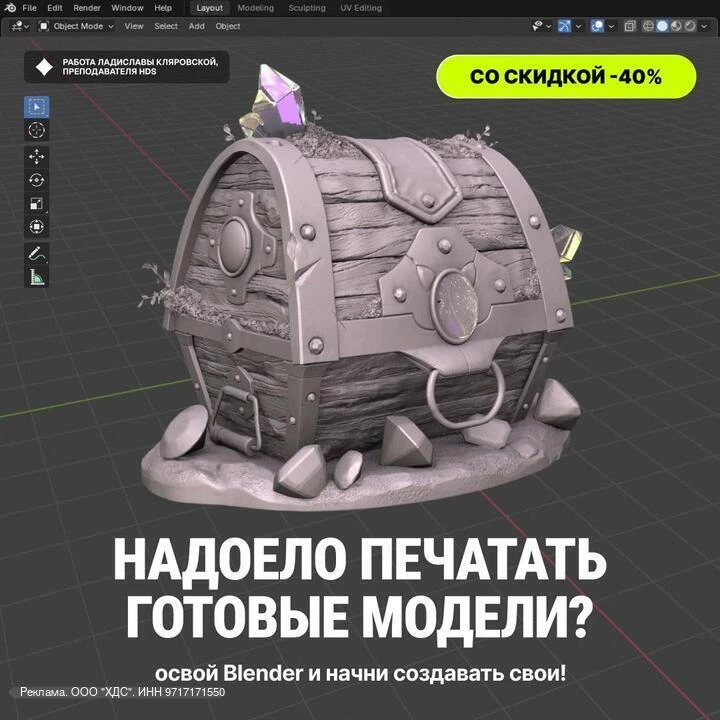Select the Select Box tool
The image size is (720, 720).
[x=36, y=107]
